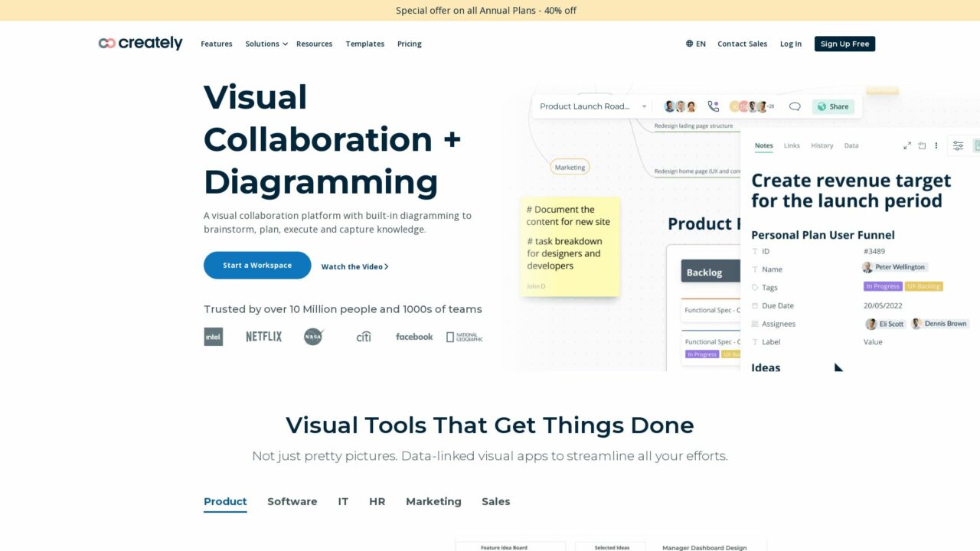The image size is (980, 551).
Task: Click the expand arrows icon in notes panel
Action: 907,145
